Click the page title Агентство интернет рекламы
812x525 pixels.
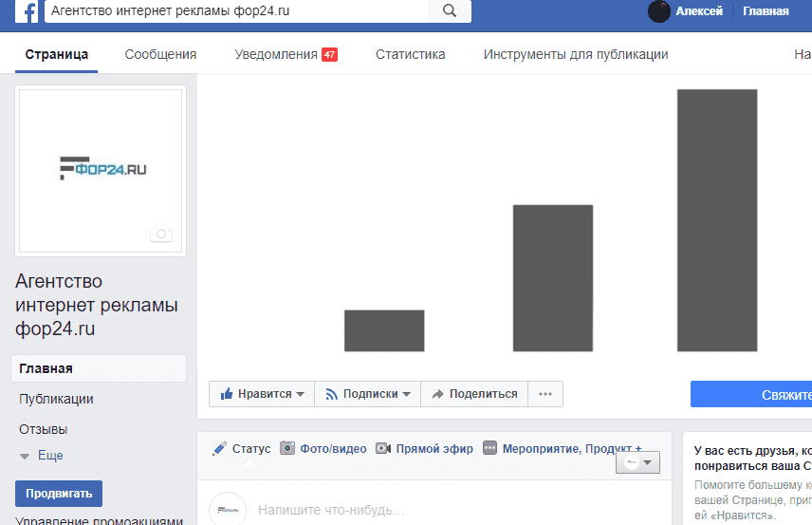click(x=97, y=305)
